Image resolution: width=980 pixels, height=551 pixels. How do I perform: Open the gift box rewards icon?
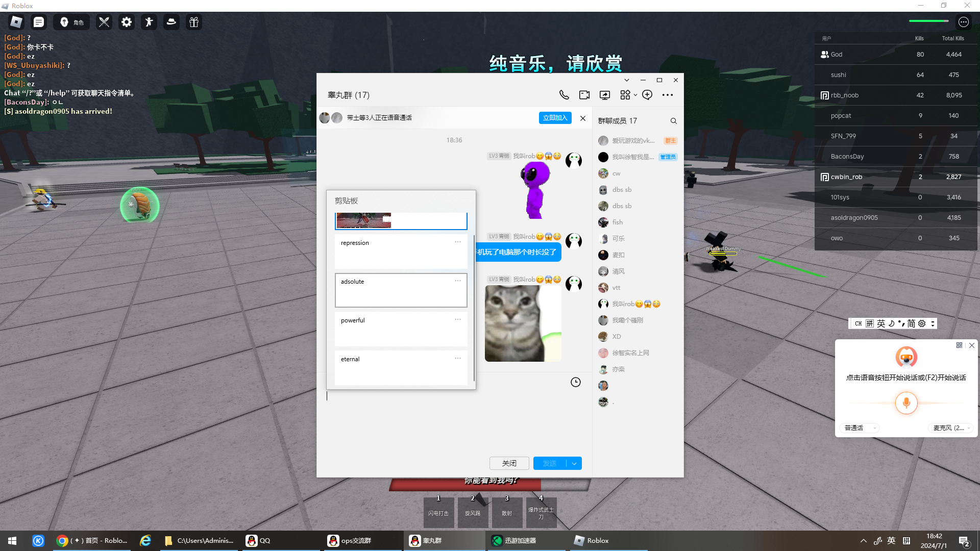click(194, 22)
